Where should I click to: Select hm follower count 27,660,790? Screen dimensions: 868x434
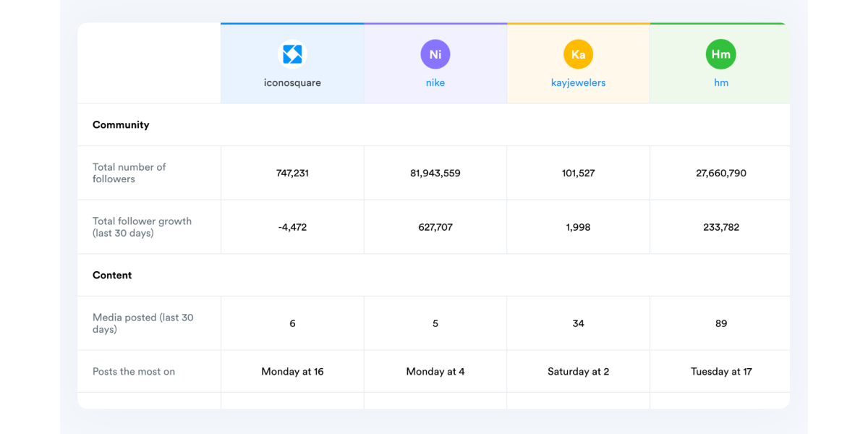(x=721, y=173)
